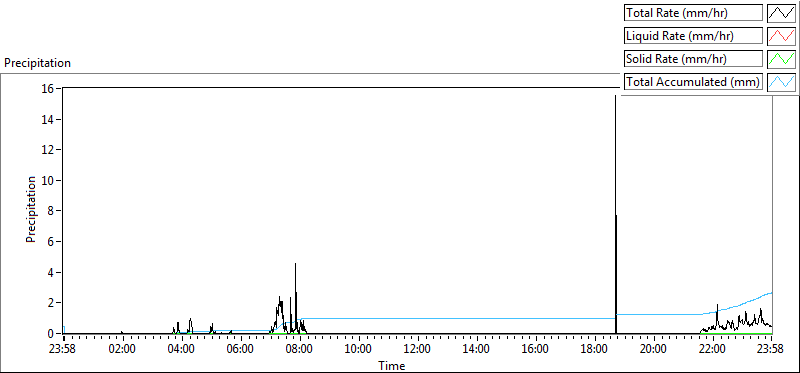Click the 12:00 time axis marker
Viewport: 800px width, 373px height.
(x=418, y=350)
